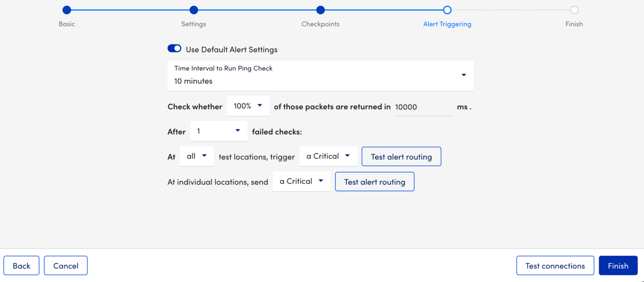Click the 10000 ms timeout input field

(423, 107)
